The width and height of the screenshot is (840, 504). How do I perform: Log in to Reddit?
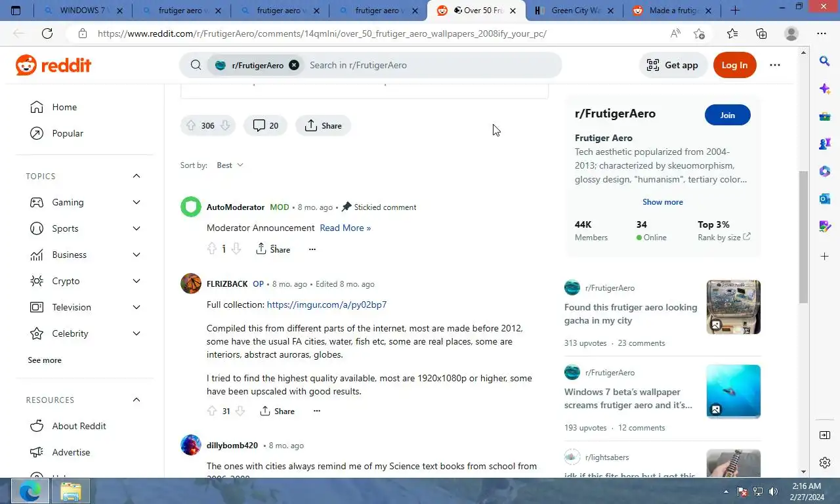[734, 65]
